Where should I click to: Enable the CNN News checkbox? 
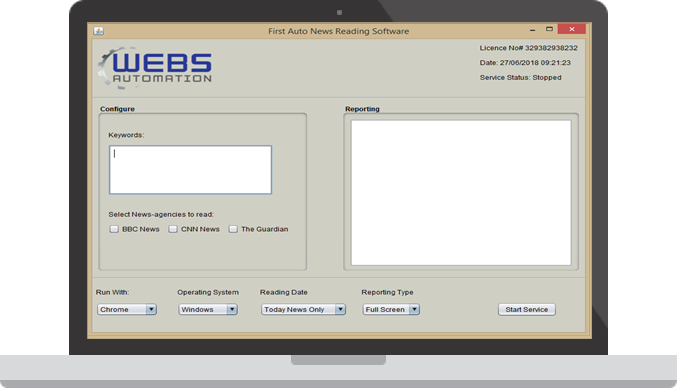click(173, 229)
